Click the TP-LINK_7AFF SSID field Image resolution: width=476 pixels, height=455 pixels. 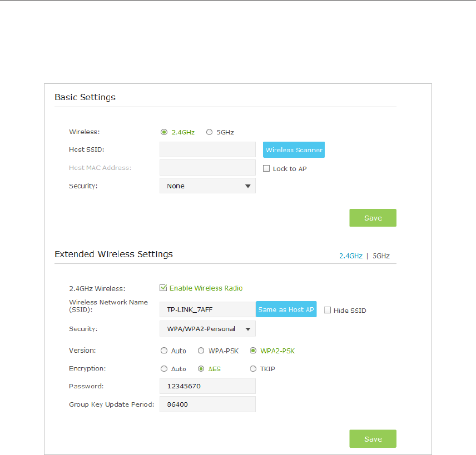click(x=207, y=309)
